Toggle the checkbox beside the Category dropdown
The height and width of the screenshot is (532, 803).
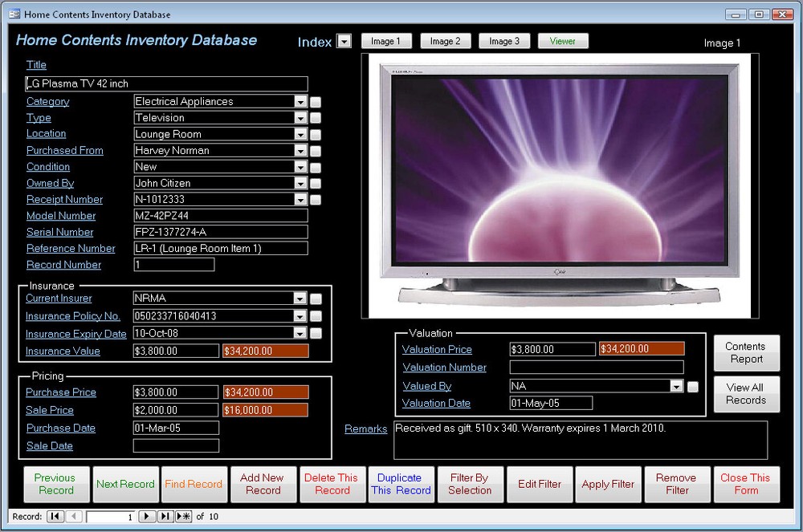(x=314, y=102)
